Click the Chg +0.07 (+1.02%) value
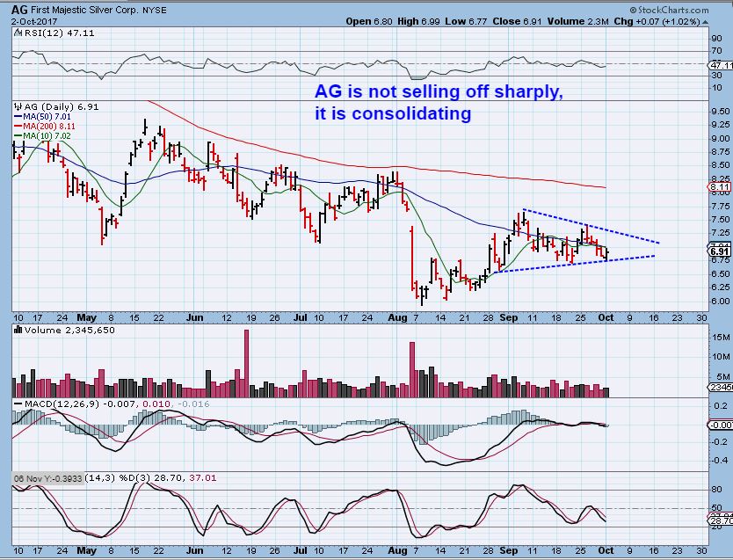 pyautogui.click(x=657, y=21)
